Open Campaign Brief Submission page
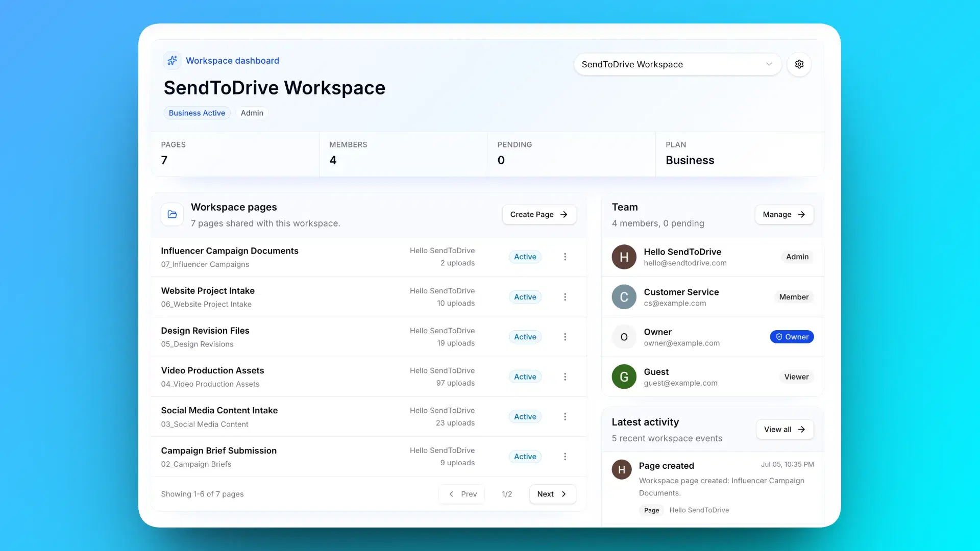The height and width of the screenshot is (551, 980). click(219, 450)
